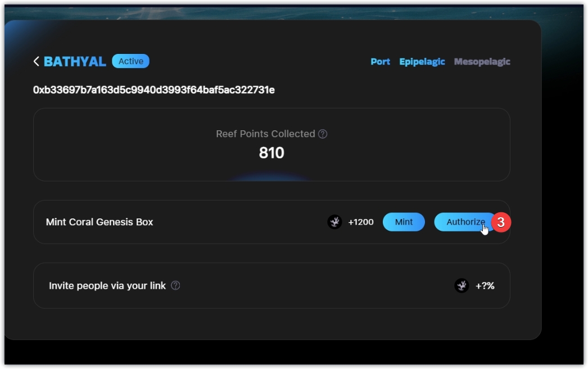Image resolution: width=588 pixels, height=369 pixels.
Task: Open help icon next to Reef Points Collected
Action: [323, 134]
